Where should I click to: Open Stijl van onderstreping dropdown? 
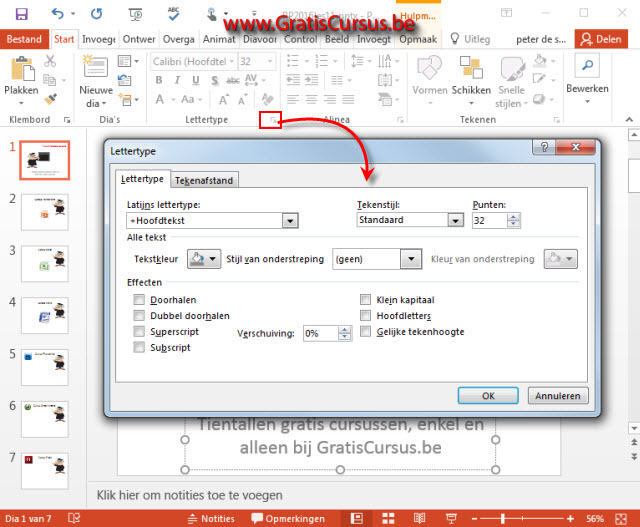[x=411, y=259]
